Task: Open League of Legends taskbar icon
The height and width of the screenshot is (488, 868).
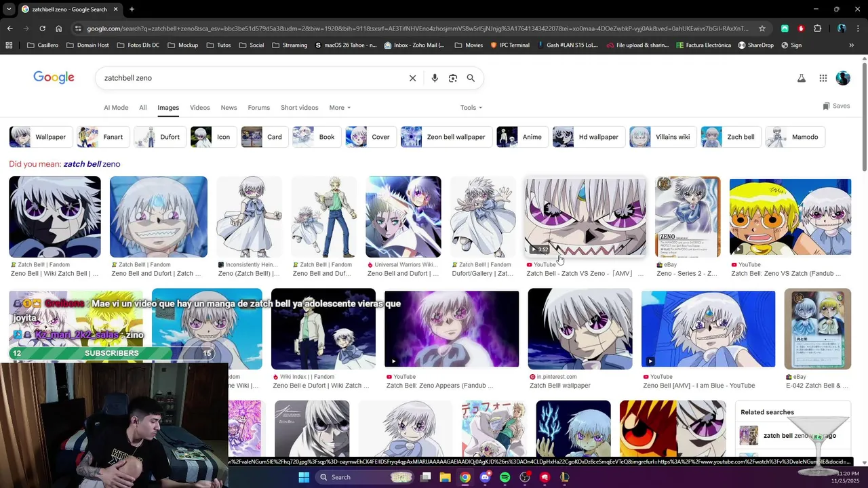Action: tap(564, 477)
